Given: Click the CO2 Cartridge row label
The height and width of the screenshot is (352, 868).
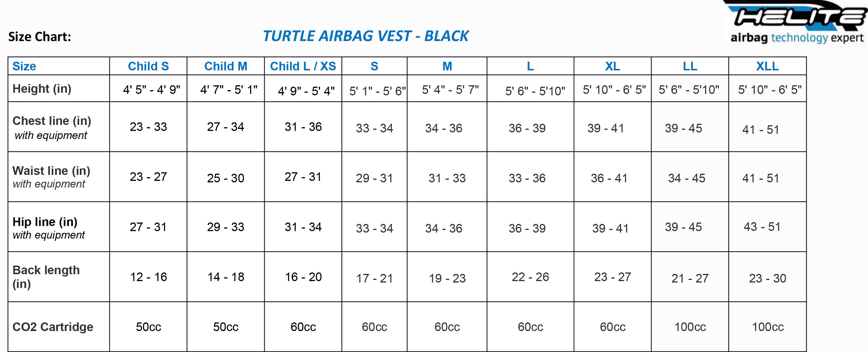Looking at the screenshot, I should click(53, 327).
